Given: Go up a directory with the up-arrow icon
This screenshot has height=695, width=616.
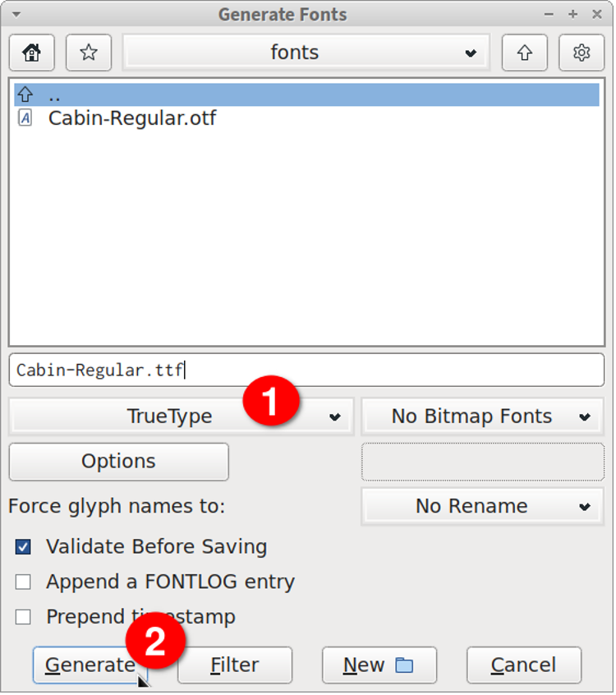Looking at the screenshot, I should click(x=524, y=52).
